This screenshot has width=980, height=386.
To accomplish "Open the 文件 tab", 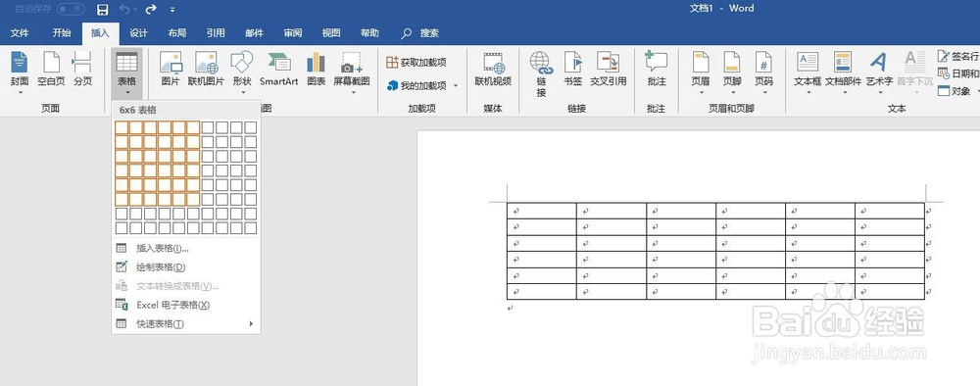I will (x=20, y=33).
